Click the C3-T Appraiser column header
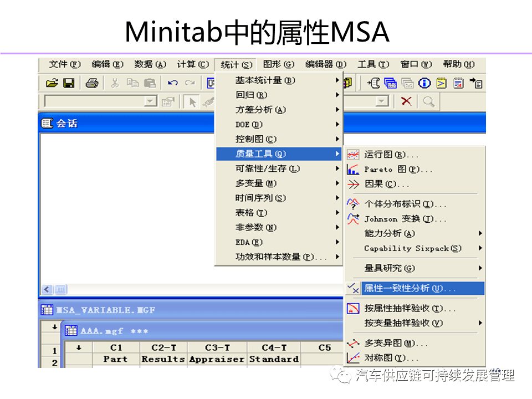The height and width of the screenshot is (399, 532). click(217, 347)
